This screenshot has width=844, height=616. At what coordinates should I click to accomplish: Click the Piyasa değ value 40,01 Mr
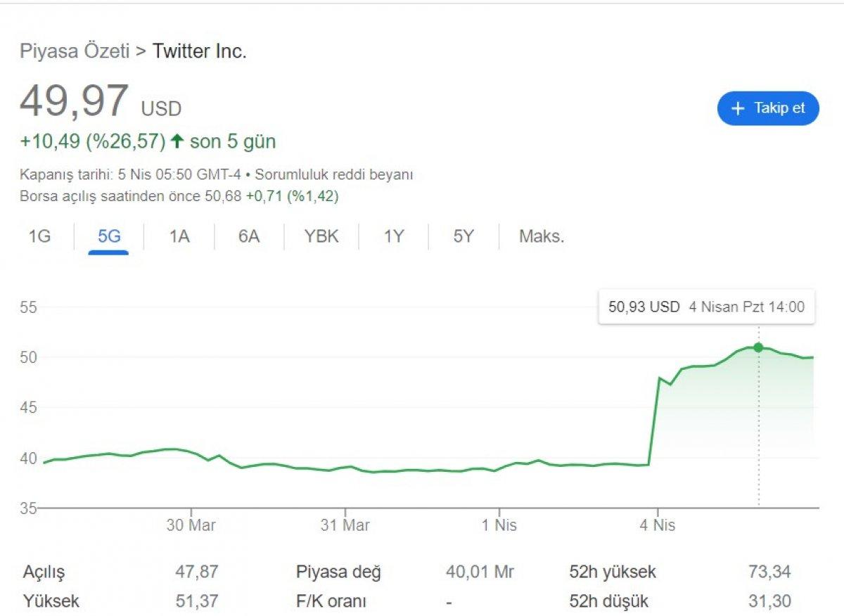(x=480, y=572)
